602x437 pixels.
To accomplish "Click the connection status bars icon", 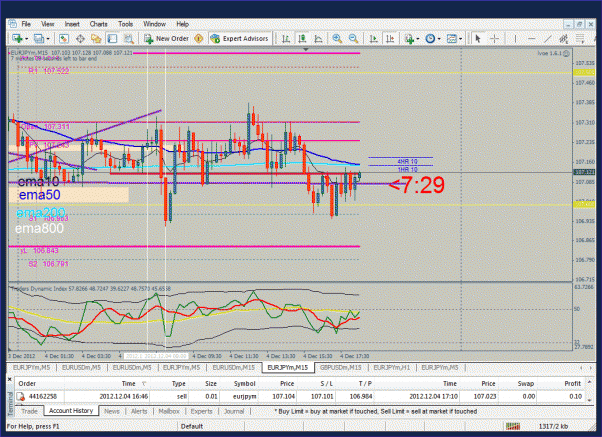I will click(513, 426).
